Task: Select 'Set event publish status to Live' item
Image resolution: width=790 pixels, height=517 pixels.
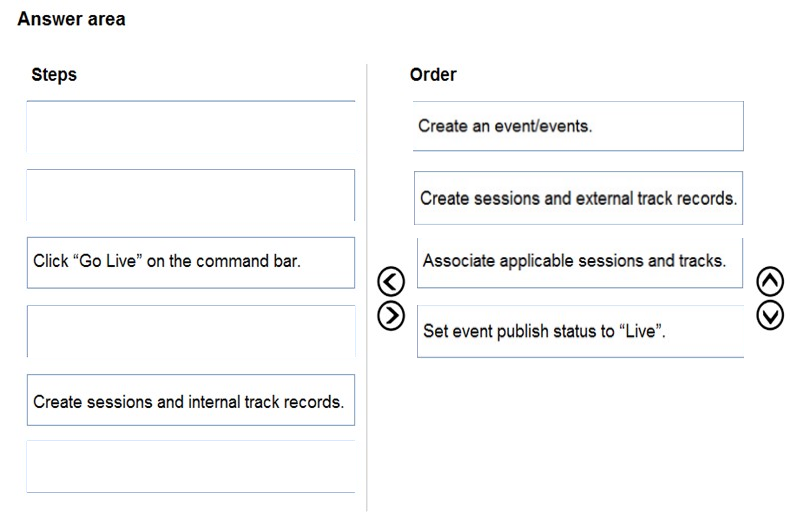Action: click(580, 331)
